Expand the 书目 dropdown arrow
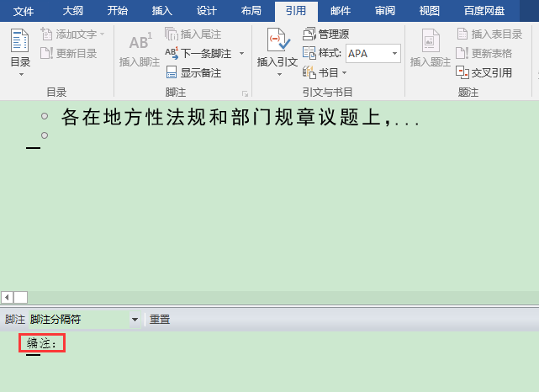 (x=344, y=72)
